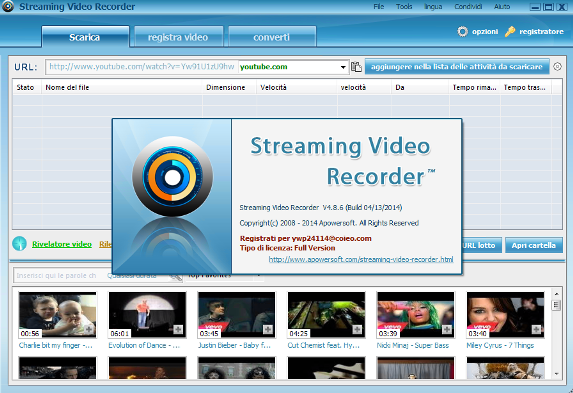Click 'Evolution of Dance - ...' title text
573x393 pixels.
coord(144,345)
